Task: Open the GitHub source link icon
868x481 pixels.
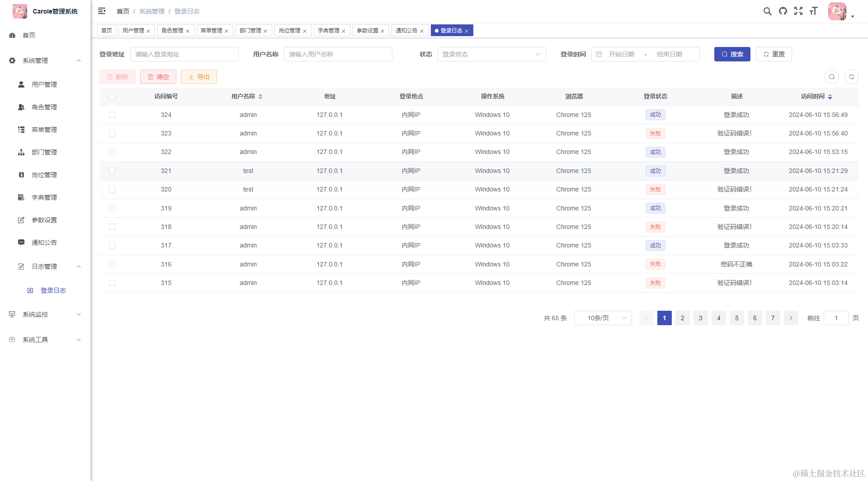Action: pyautogui.click(x=783, y=11)
